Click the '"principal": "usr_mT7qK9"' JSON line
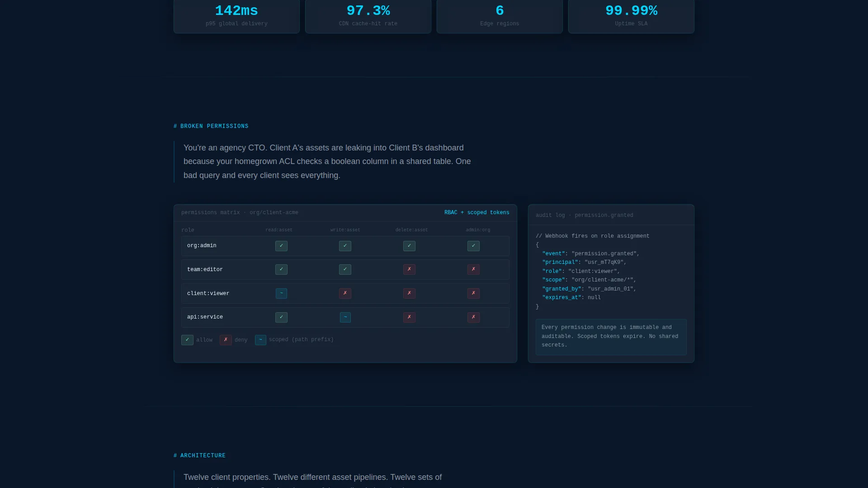The width and height of the screenshot is (868, 488). pyautogui.click(x=584, y=263)
